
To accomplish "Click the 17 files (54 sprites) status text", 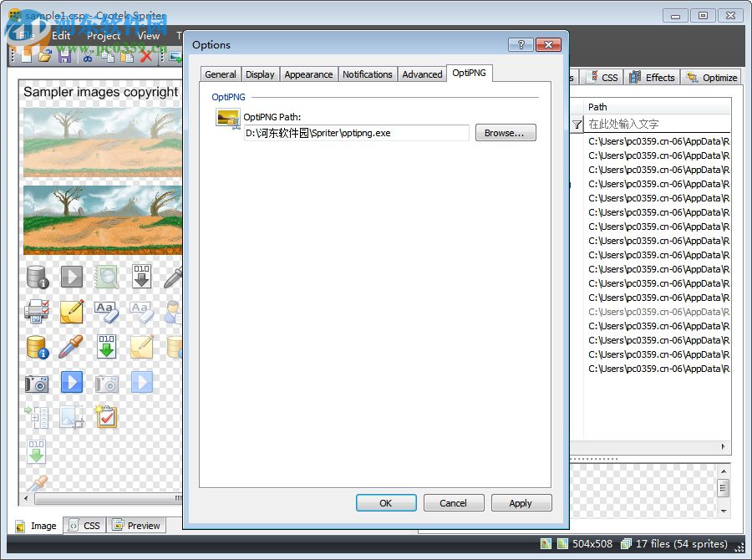I will click(682, 543).
